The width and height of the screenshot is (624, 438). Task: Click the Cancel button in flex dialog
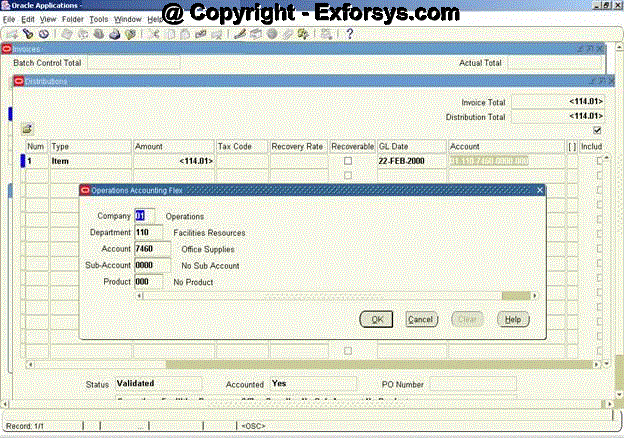coord(420,319)
